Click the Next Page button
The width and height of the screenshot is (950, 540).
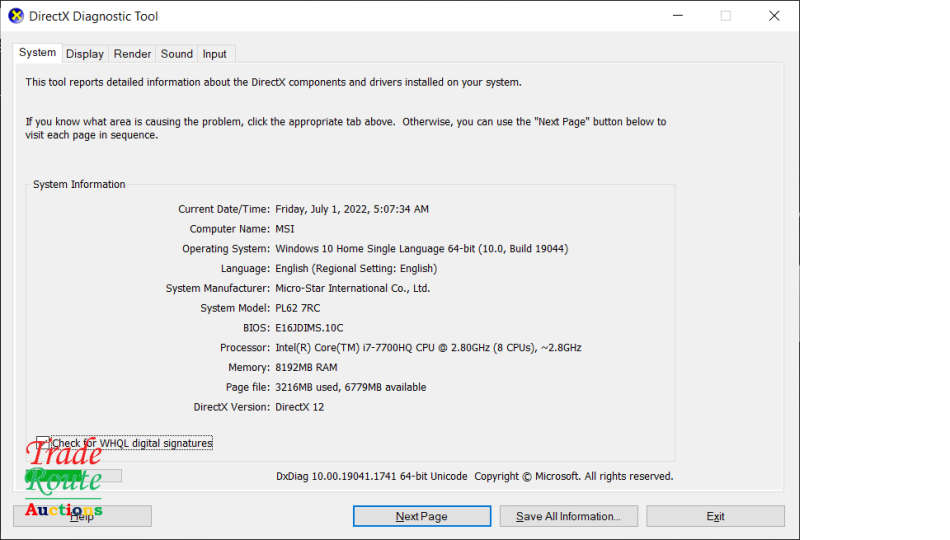coord(422,516)
